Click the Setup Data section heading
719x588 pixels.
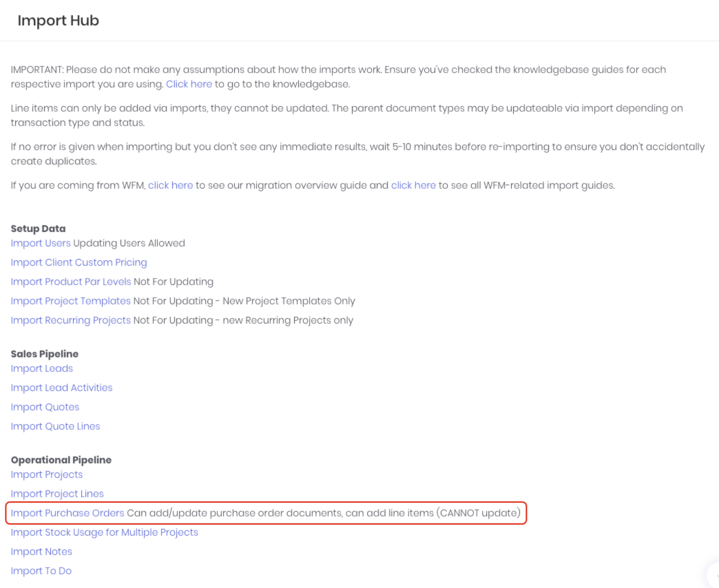(38, 229)
